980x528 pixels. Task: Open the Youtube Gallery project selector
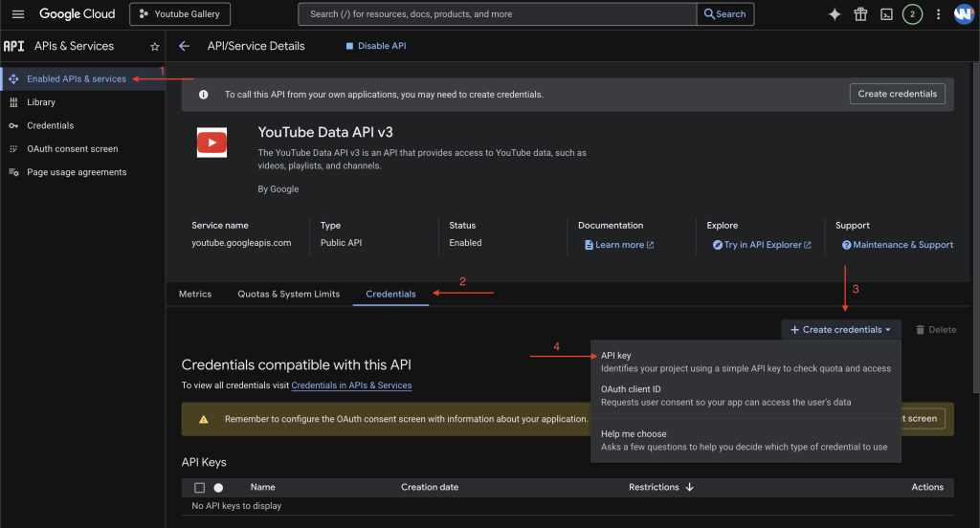pos(180,14)
